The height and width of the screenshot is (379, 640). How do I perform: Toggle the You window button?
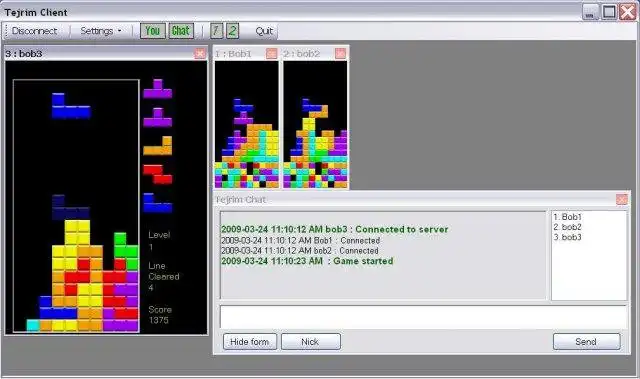[153, 31]
